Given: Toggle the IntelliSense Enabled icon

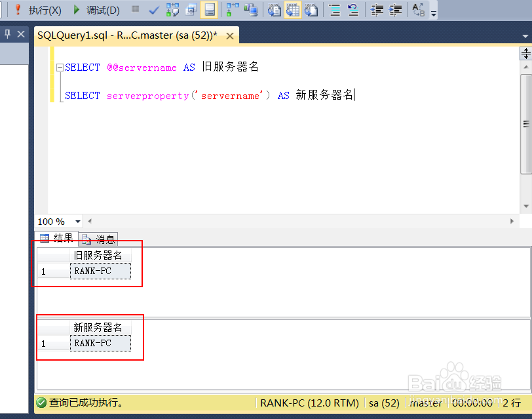Looking at the screenshot, I should (x=210, y=10).
